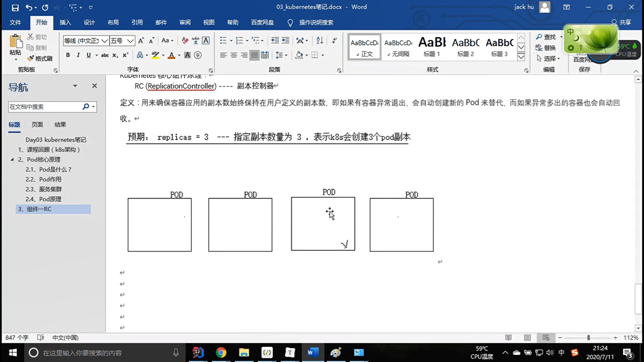
Task: Apply bullet list formatting
Action: point(223,41)
